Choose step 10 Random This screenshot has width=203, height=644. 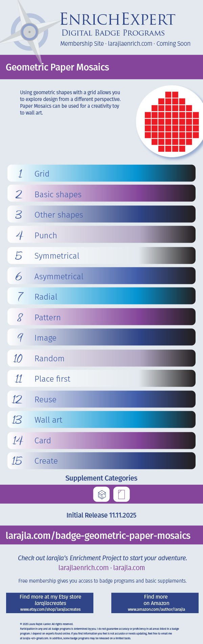tap(101, 358)
